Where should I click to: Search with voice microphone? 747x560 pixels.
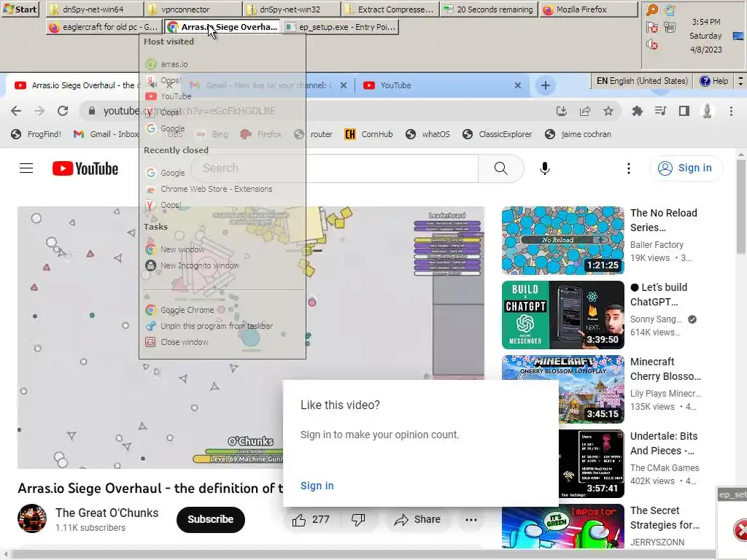click(544, 168)
